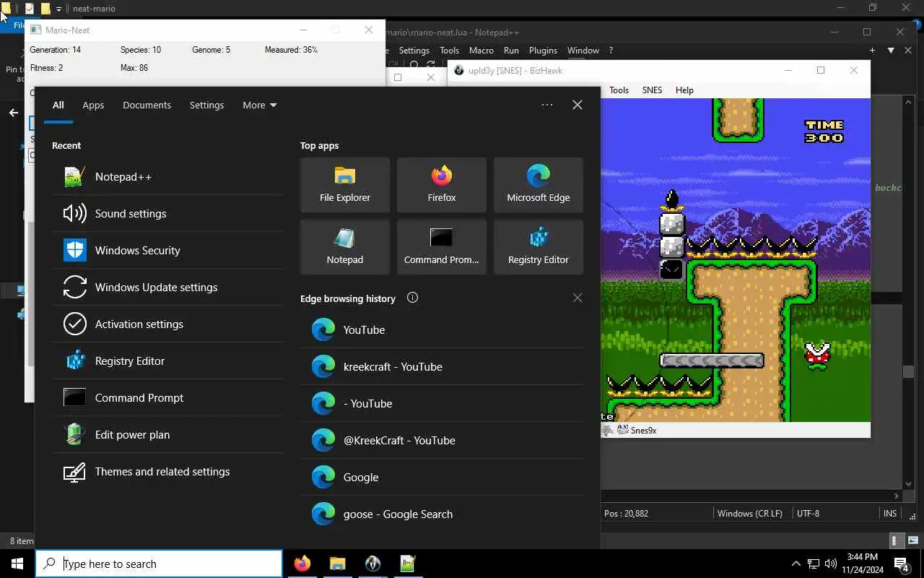
Task: Open Notepad++ icon on the taskbar
Action: click(x=408, y=564)
